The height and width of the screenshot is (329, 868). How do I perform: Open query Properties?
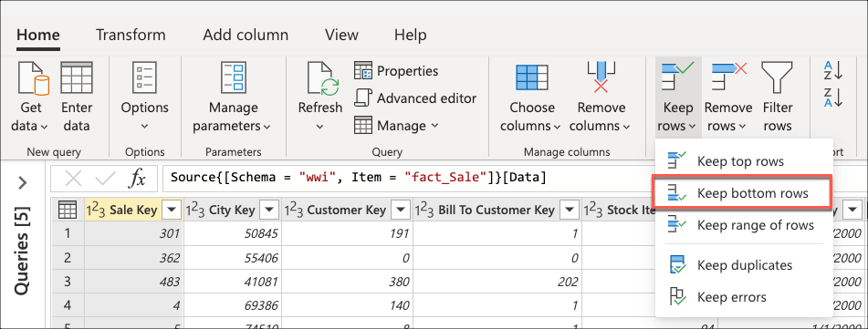click(x=396, y=71)
